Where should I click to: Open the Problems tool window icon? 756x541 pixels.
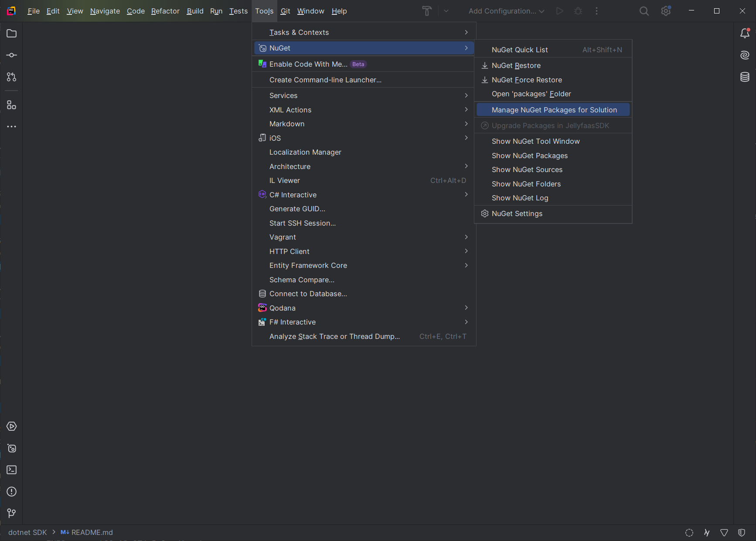tap(12, 492)
